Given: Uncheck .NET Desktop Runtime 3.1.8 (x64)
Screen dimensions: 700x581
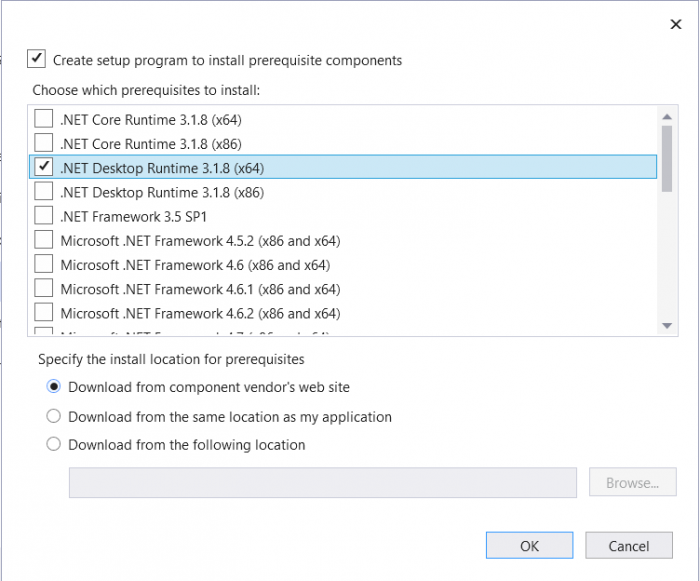Looking at the screenshot, I should coord(44,167).
